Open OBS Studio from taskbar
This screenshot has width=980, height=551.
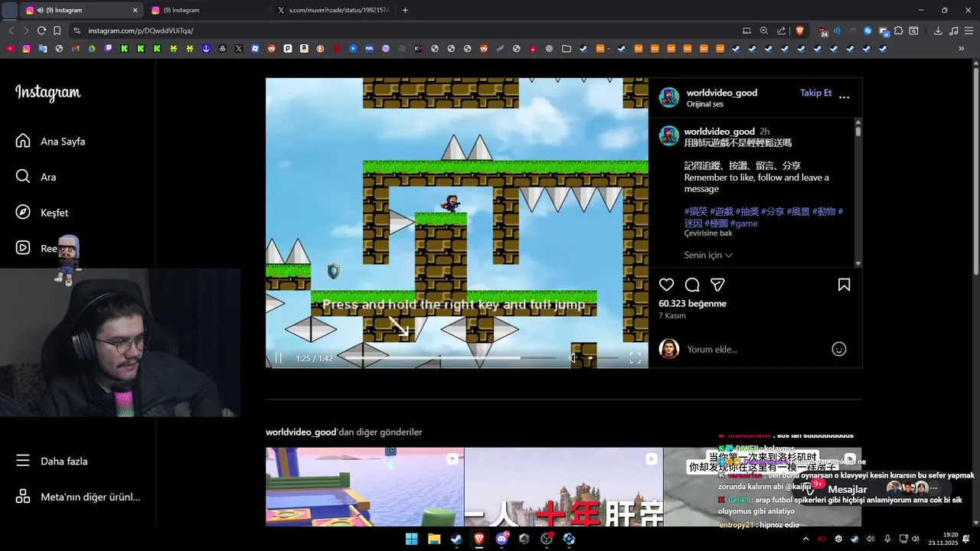coord(547,539)
